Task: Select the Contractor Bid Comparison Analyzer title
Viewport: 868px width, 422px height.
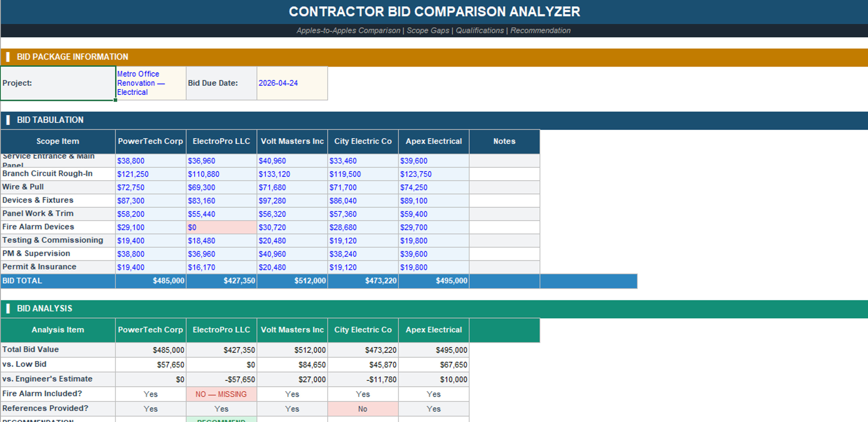Action: tap(434, 12)
